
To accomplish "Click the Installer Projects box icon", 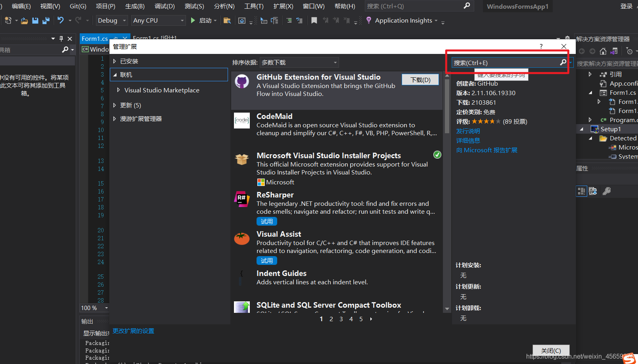I will click(242, 159).
